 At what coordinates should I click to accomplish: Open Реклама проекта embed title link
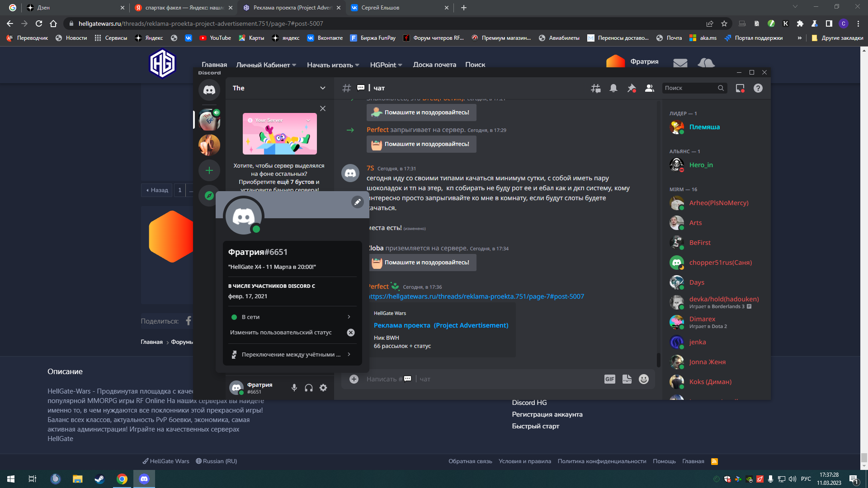click(441, 325)
